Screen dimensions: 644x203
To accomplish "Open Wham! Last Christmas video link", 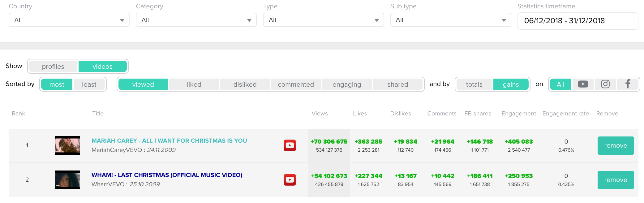I will coord(167,175).
